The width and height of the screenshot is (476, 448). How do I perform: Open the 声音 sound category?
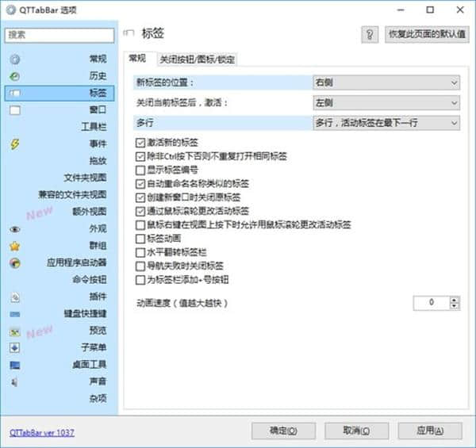pos(59,381)
